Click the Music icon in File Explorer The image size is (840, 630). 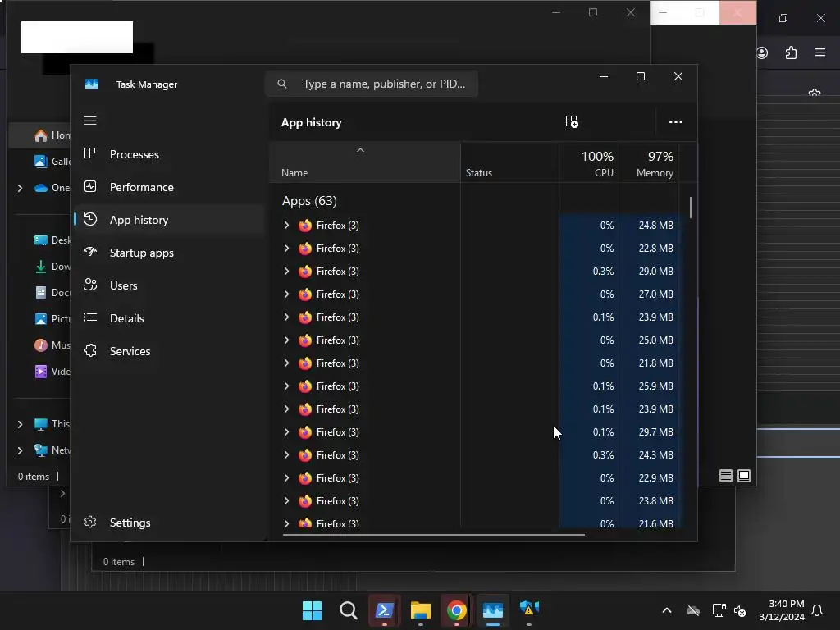pos(41,345)
